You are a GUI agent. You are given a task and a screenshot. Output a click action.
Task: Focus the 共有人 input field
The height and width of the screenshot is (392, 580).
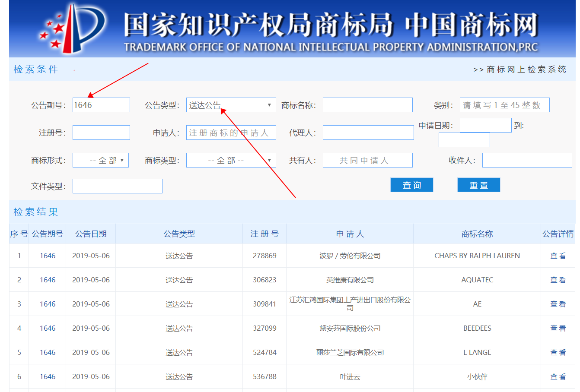point(368,160)
